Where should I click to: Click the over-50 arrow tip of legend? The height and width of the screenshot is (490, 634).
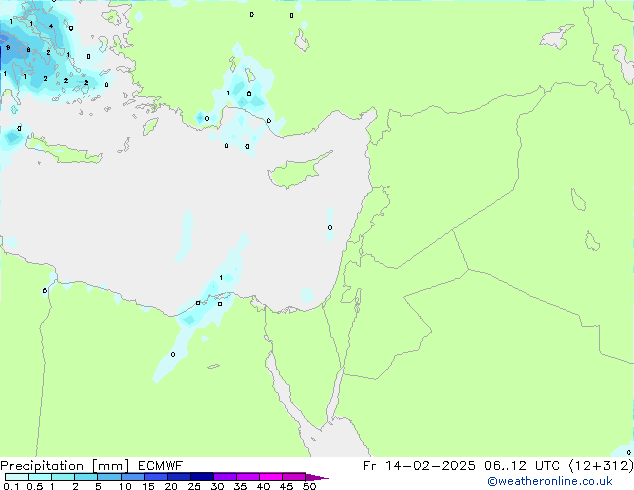317,477
